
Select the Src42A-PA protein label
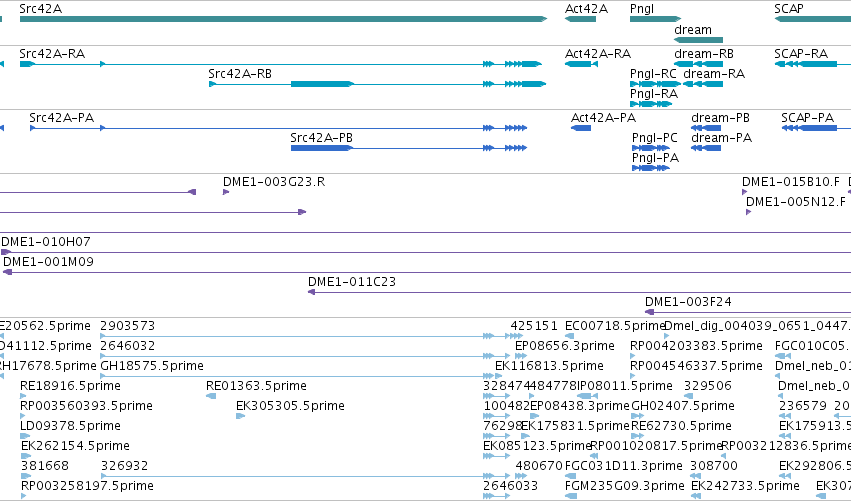(x=61, y=118)
